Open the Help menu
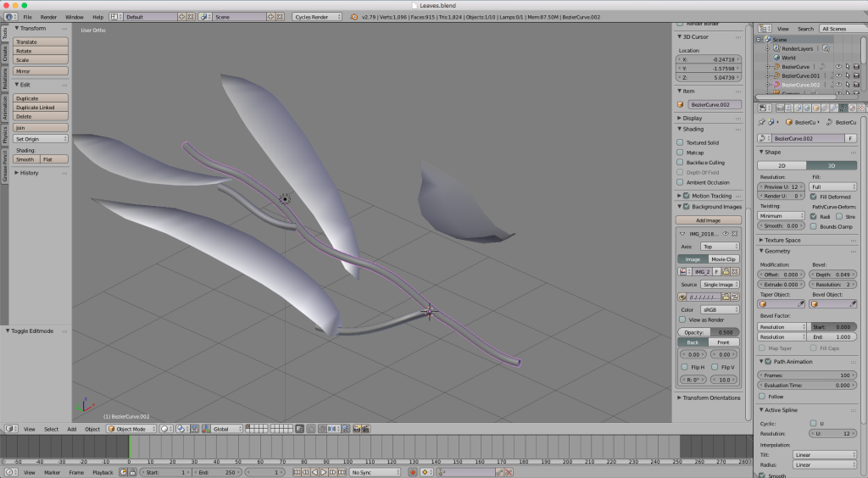This screenshot has width=868, height=478. pyautogui.click(x=98, y=17)
